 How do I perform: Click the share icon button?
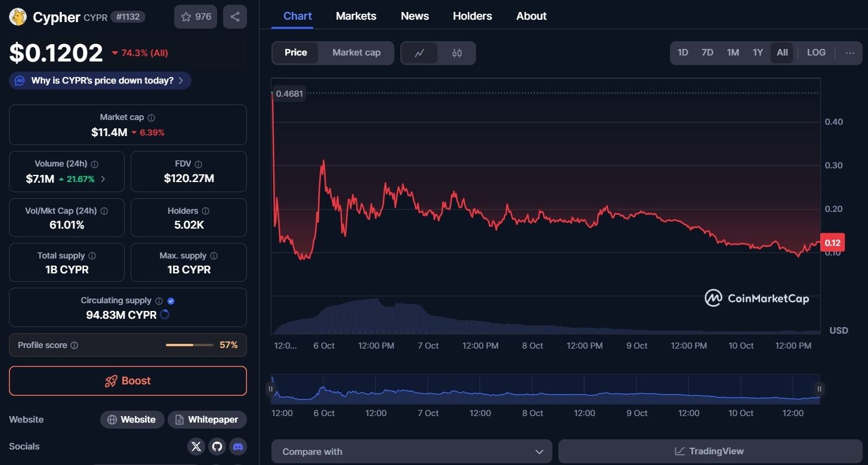(235, 17)
